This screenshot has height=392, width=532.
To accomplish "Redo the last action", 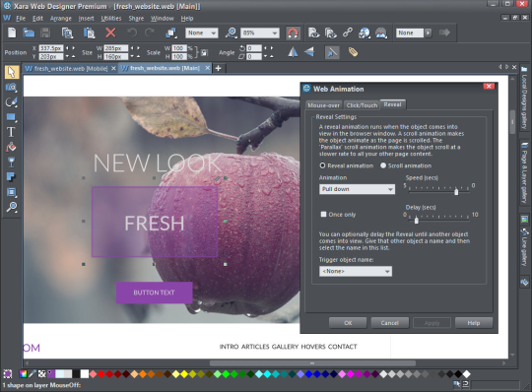I will 150,33.
